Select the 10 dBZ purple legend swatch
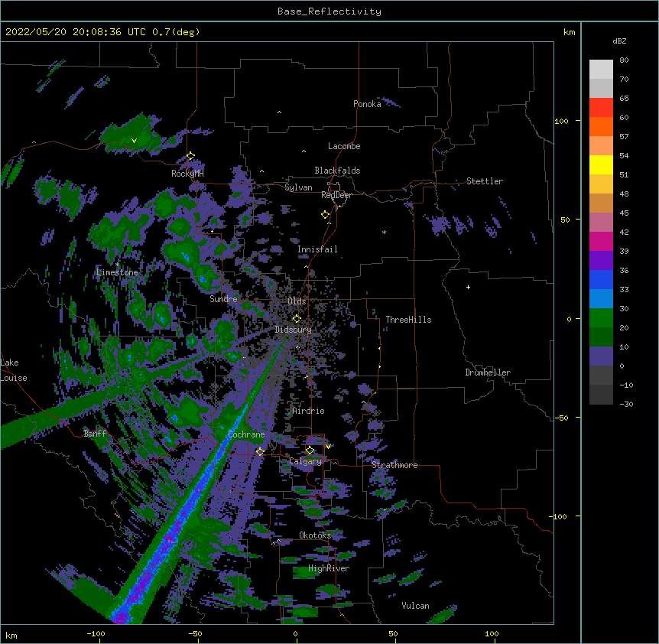The height and width of the screenshot is (644, 659). [601, 356]
